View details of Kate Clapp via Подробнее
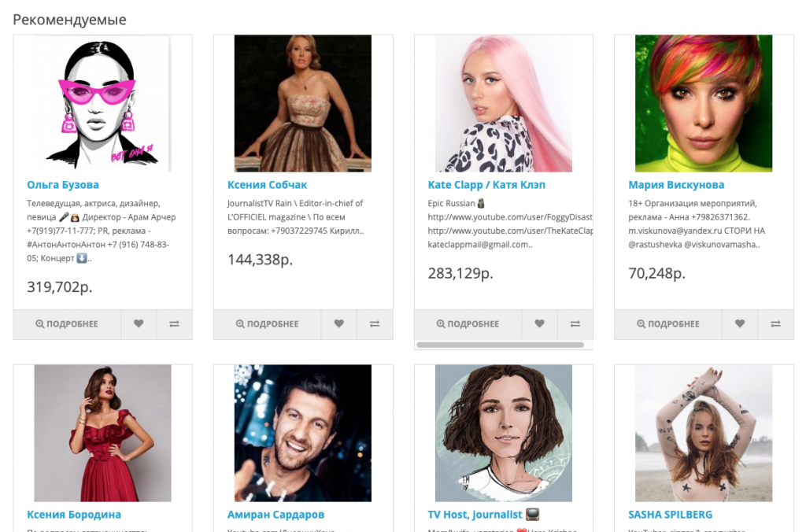This screenshot has width=806, height=532. pyautogui.click(x=468, y=323)
